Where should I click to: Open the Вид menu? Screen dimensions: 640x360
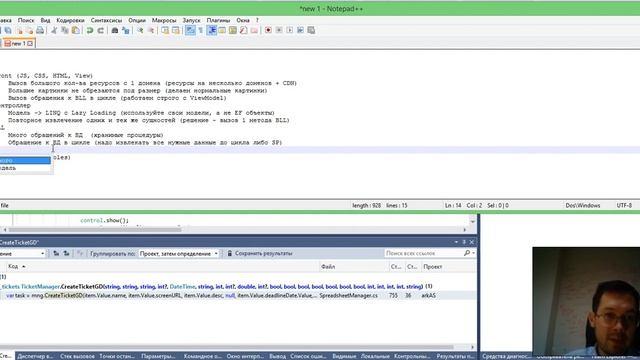[45, 20]
